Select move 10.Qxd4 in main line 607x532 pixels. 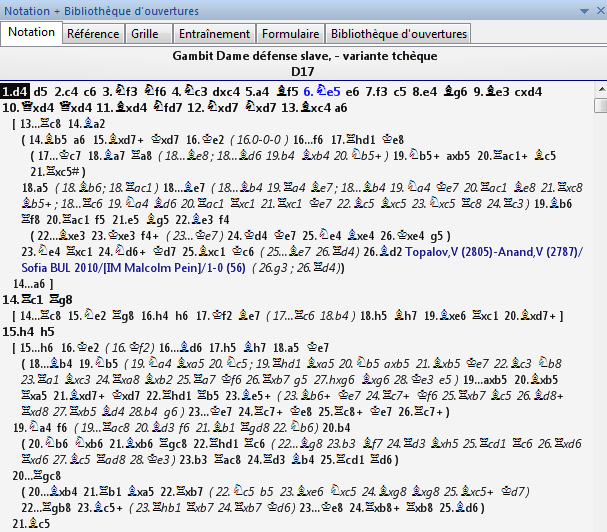click(x=28, y=108)
